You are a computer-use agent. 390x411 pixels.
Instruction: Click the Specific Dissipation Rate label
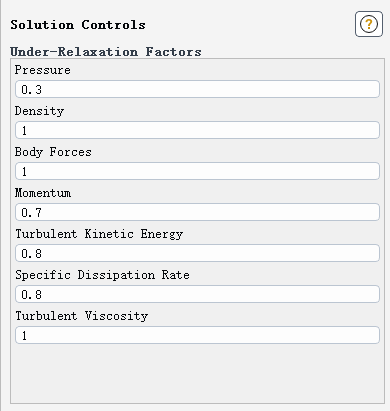[102, 275]
